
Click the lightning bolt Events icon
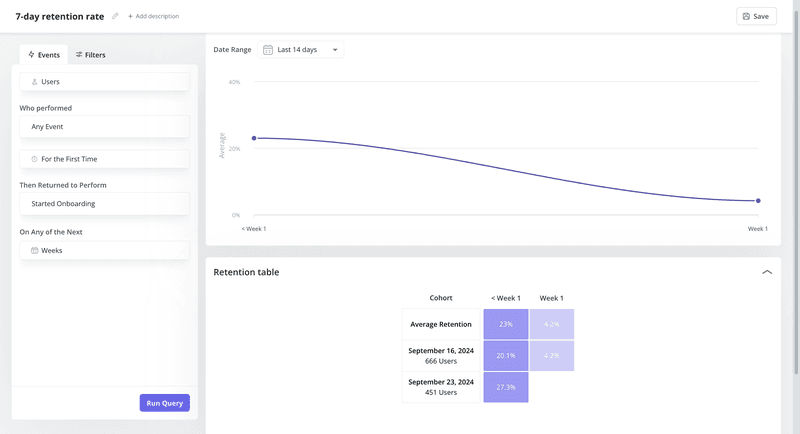31,55
